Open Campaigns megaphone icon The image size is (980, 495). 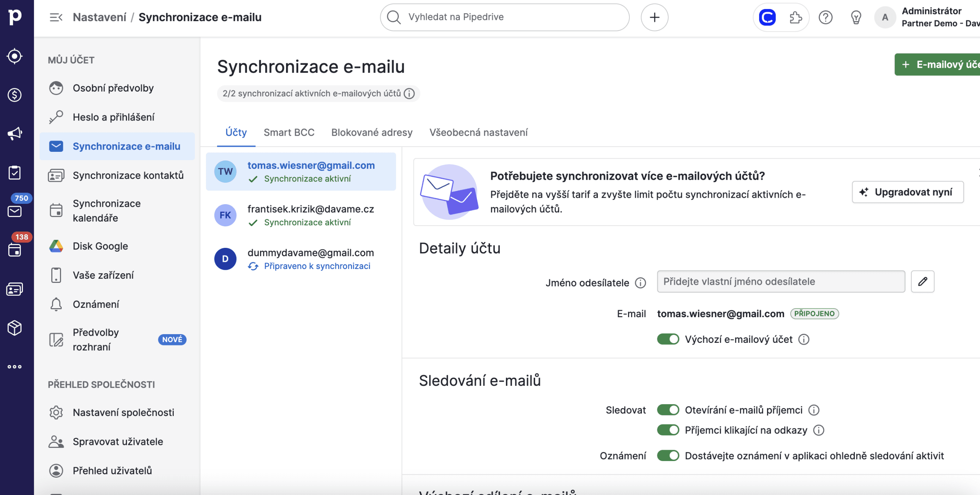point(15,133)
